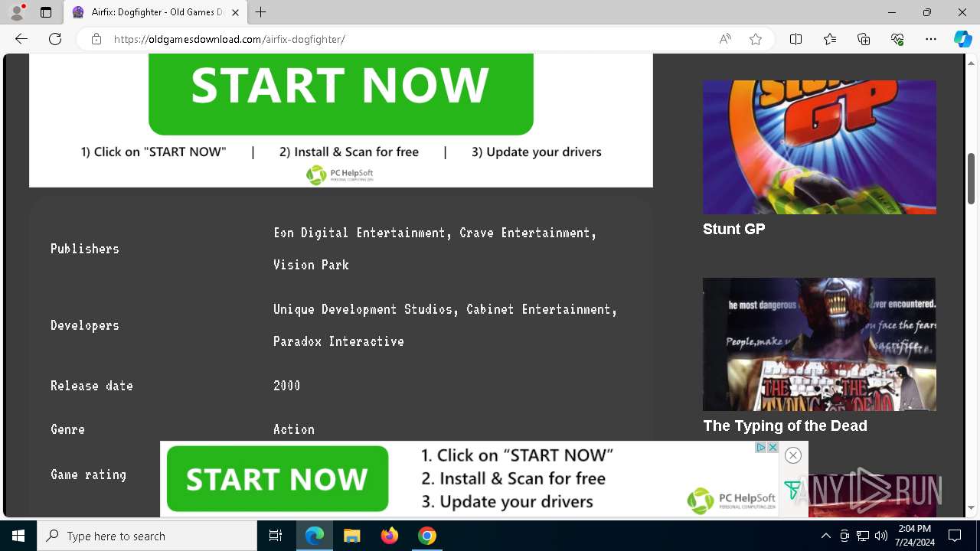Click the PC HelpSoft logo in top ad
Viewport: 980px width, 551px height.
[x=340, y=175]
